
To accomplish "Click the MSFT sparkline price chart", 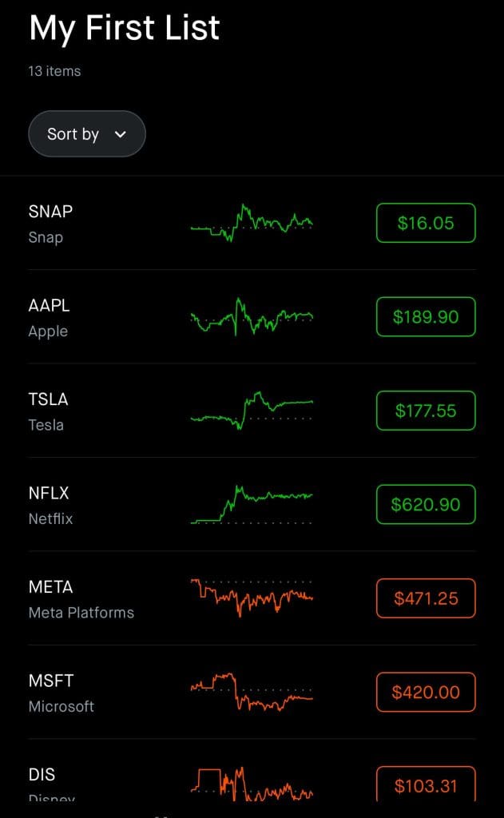I will (x=252, y=692).
